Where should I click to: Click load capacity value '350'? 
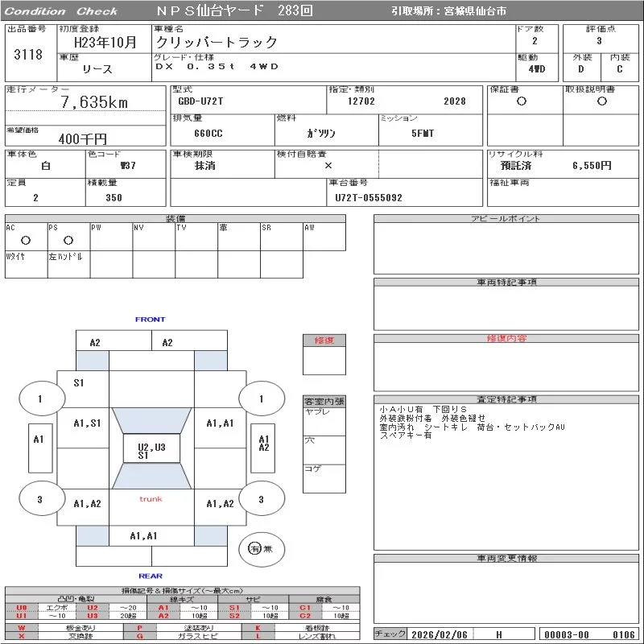[x=114, y=197]
